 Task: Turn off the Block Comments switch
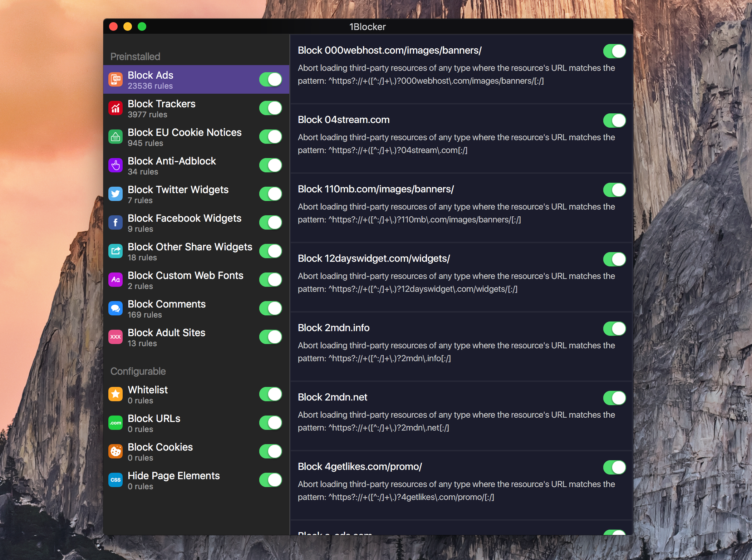[x=271, y=308]
